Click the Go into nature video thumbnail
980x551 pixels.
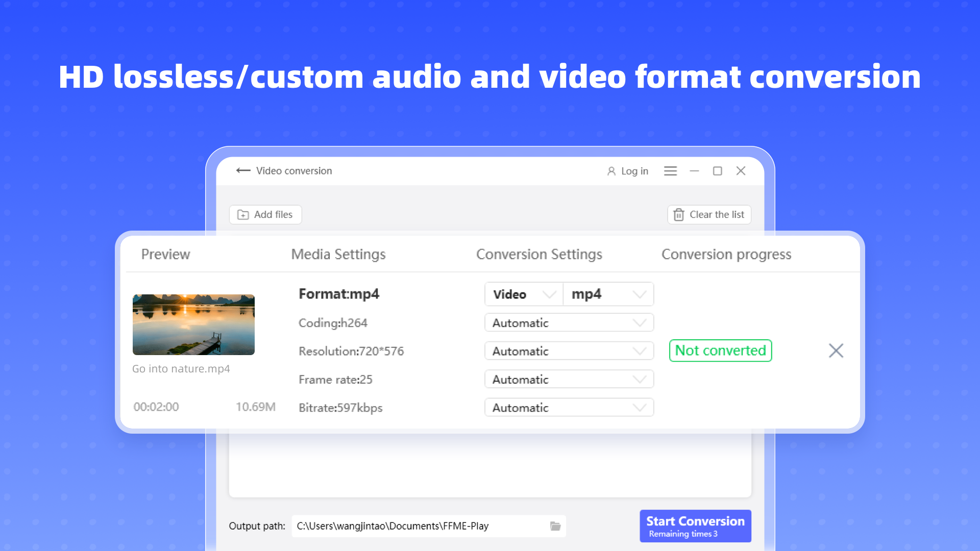coord(193,324)
